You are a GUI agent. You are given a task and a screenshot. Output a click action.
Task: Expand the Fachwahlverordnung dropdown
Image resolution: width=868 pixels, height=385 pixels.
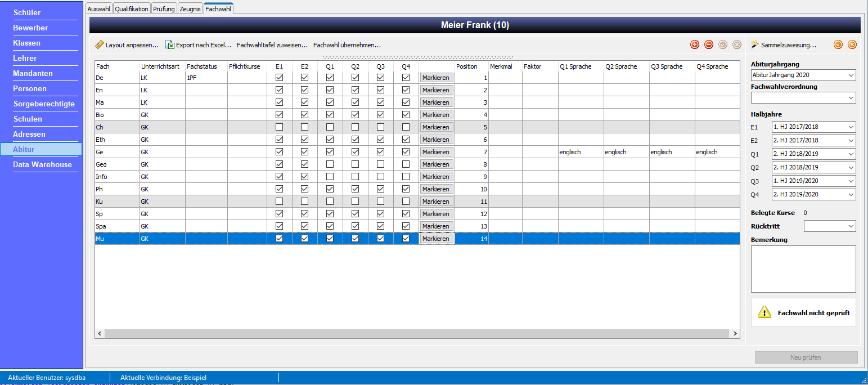click(x=803, y=98)
